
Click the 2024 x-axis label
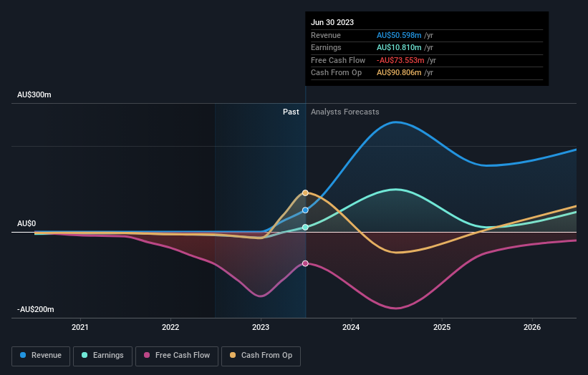pyautogui.click(x=351, y=327)
